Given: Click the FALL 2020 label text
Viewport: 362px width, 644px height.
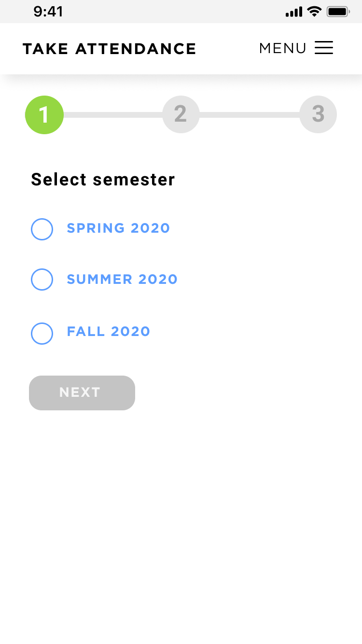Looking at the screenshot, I should click(x=109, y=331).
